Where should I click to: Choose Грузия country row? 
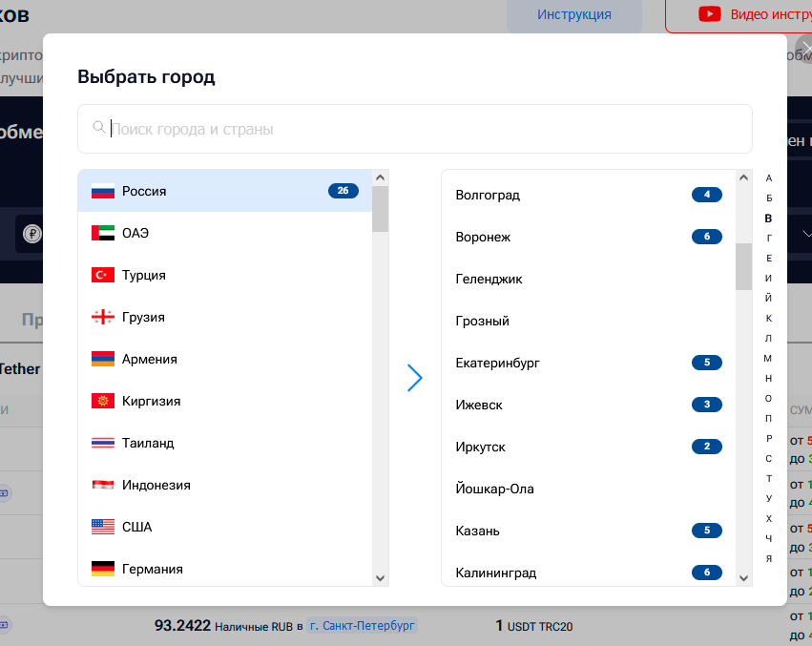tap(225, 317)
